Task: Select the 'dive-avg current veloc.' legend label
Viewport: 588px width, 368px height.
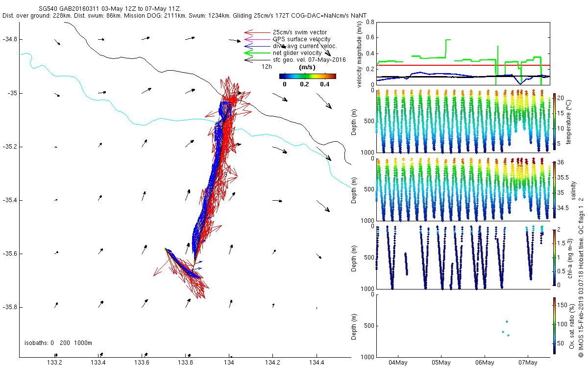Action: click(305, 46)
